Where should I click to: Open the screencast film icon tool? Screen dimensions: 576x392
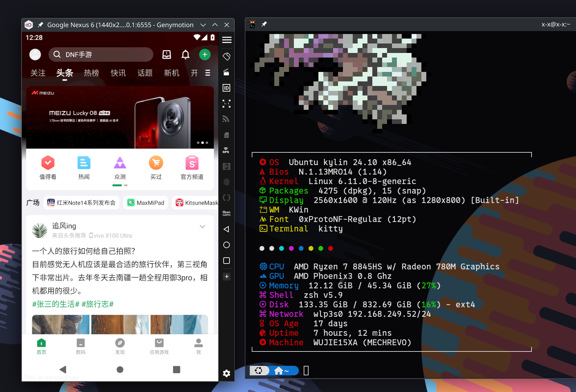click(226, 166)
